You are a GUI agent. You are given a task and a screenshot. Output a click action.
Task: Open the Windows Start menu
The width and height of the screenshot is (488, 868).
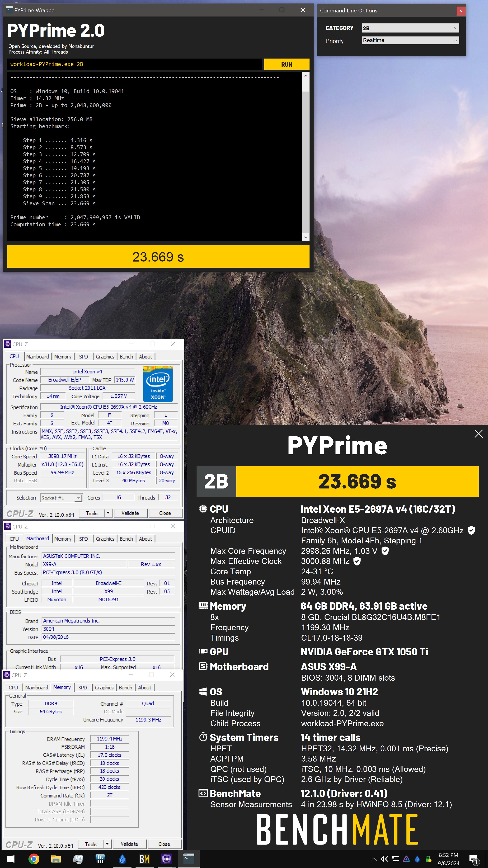(x=10, y=859)
